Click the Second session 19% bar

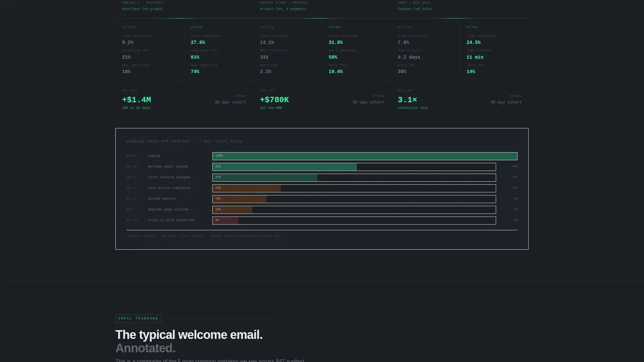coord(354,199)
